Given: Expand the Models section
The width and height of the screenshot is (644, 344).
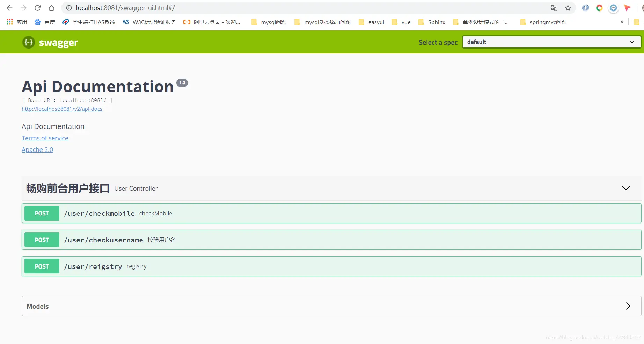Looking at the screenshot, I should pos(628,306).
